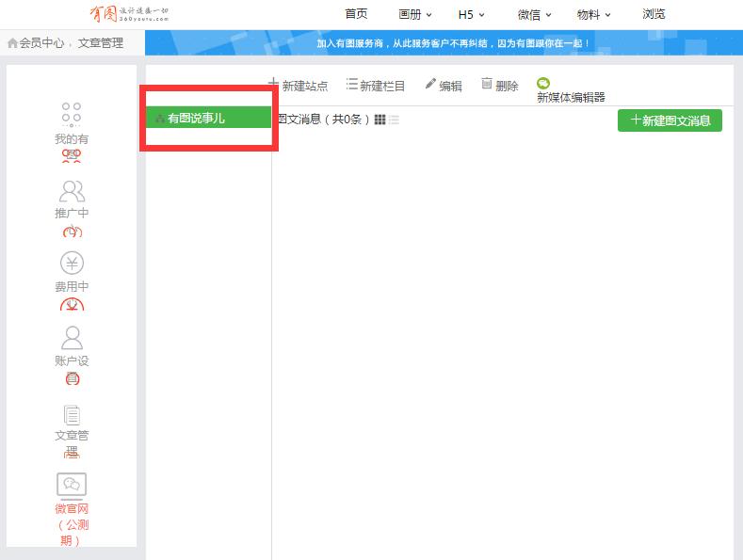Click the 删除 trash toolbar button
This screenshot has width=743, height=560.
click(500, 86)
